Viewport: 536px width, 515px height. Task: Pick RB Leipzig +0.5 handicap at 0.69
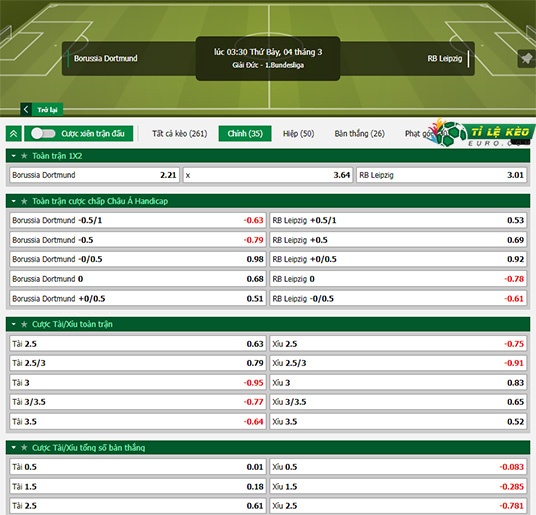coord(398,240)
